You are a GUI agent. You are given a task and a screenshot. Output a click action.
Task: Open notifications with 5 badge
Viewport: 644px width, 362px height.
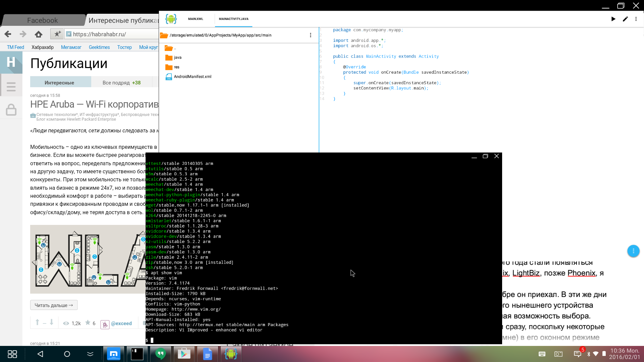point(578,354)
